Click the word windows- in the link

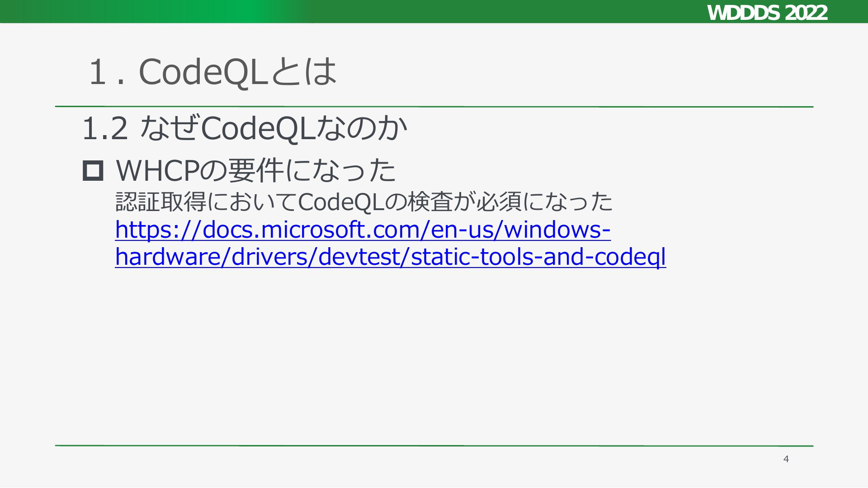point(557,229)
